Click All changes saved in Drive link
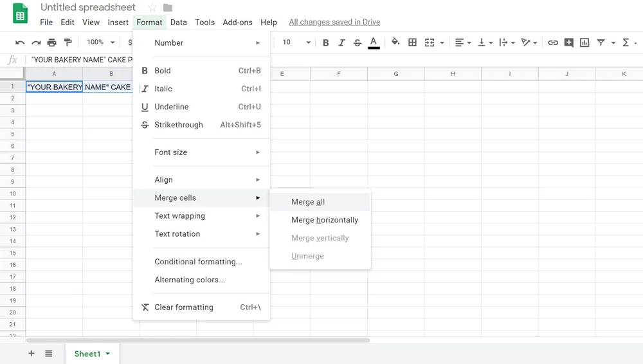The height and width of the screenshot is (364, 643). point(334,22)
